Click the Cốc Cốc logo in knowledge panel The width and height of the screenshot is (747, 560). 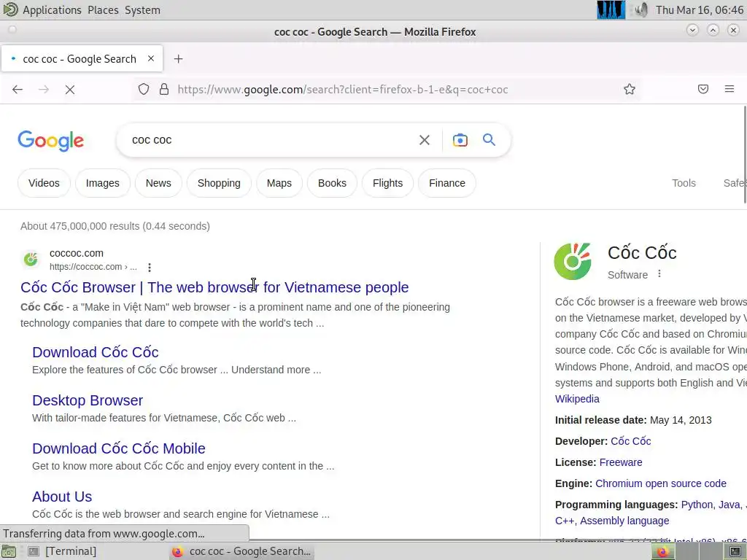coord(573,261)
